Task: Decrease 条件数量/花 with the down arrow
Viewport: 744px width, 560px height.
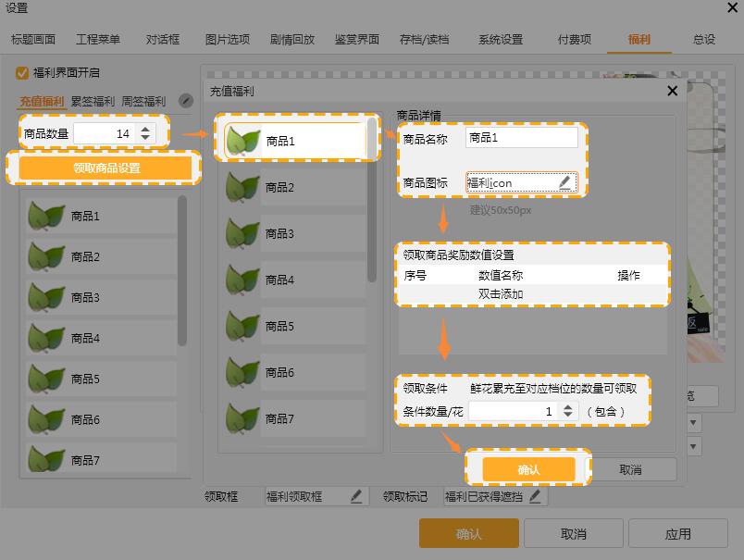Action: [x=568, y=416]
